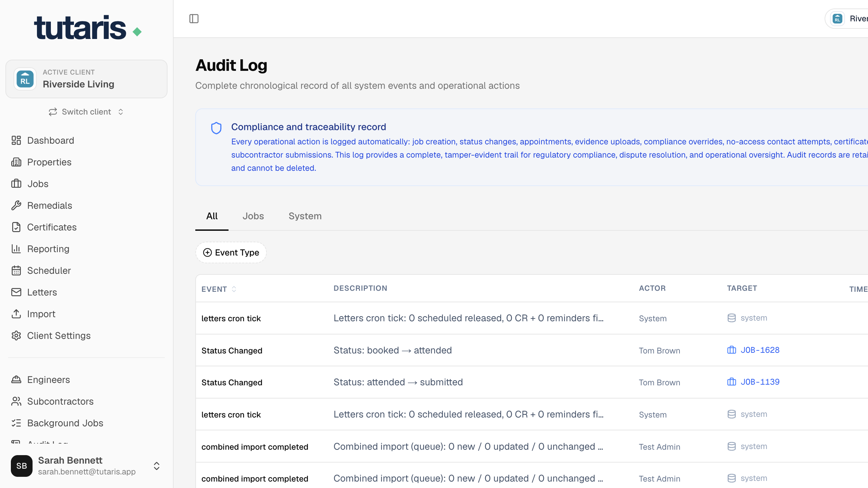Open the Switch client selector
Viewport: 868px width, 488px height.
(86, 112)
